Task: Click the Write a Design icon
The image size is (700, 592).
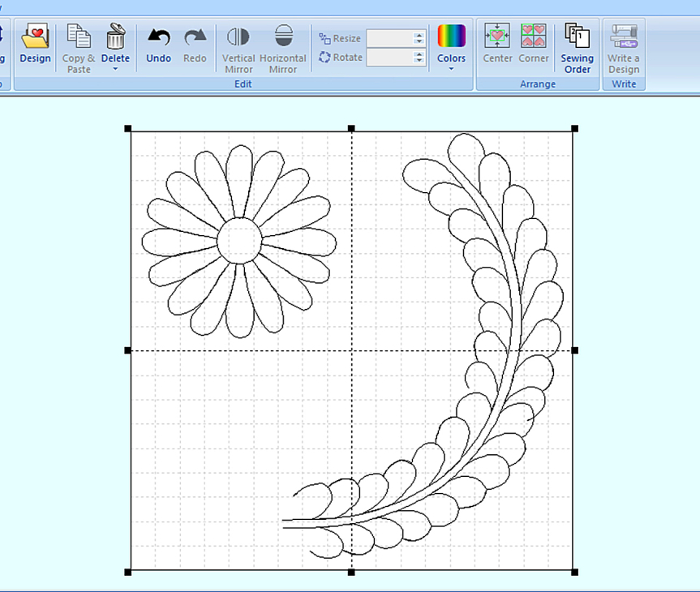Action: pos(624,37)
